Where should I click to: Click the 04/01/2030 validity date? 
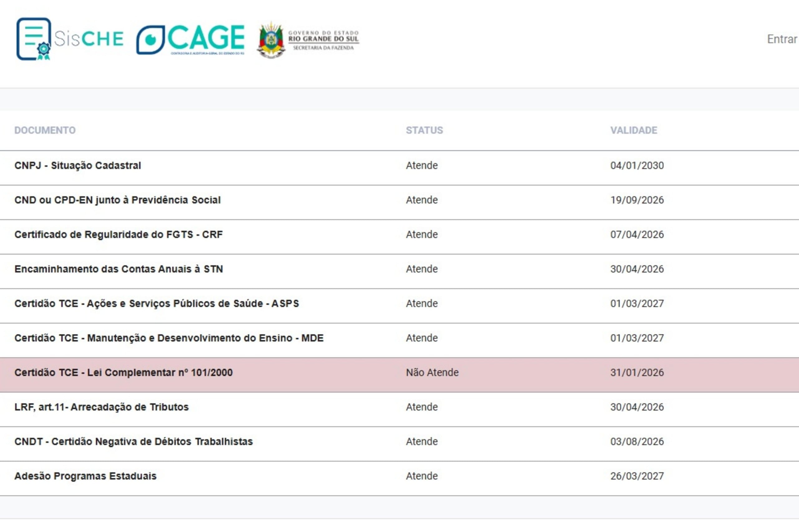(637, 166)
